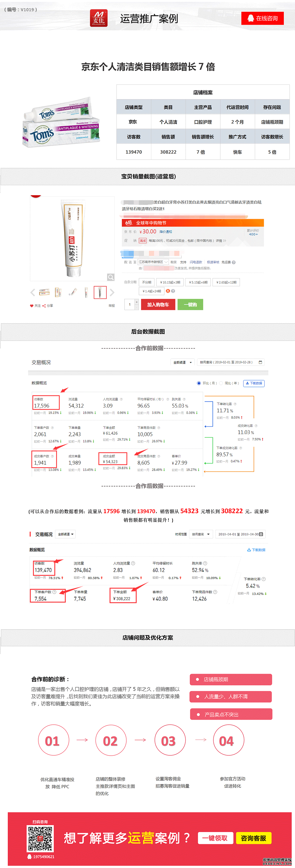The height and width of the screenshot is (868, 295).
Task: Open 全部渠道 dropdown in pre-cooperation data
Action: pos(182,362)
